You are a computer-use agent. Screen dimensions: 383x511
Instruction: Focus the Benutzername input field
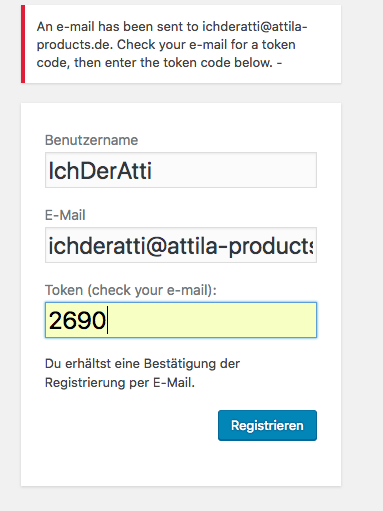181,170
